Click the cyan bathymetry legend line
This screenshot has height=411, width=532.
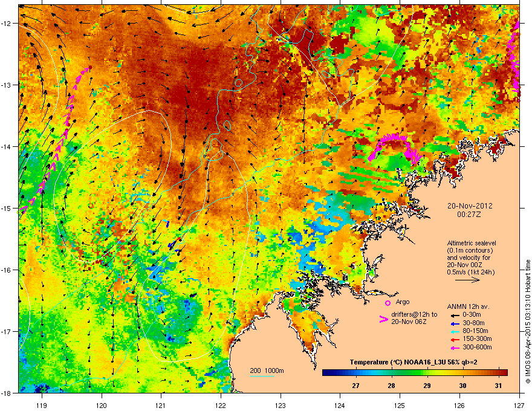[262, 376]
